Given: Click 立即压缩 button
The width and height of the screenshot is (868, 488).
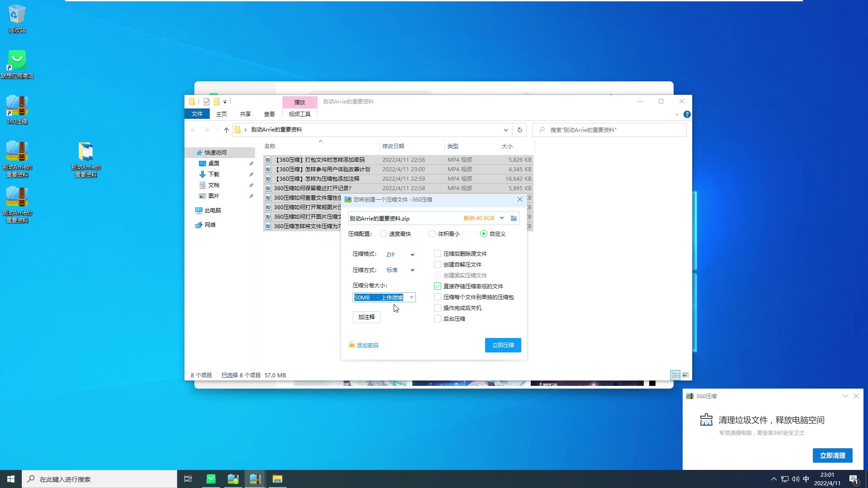Looking at the screenshot, I should [x=503, y=344].
